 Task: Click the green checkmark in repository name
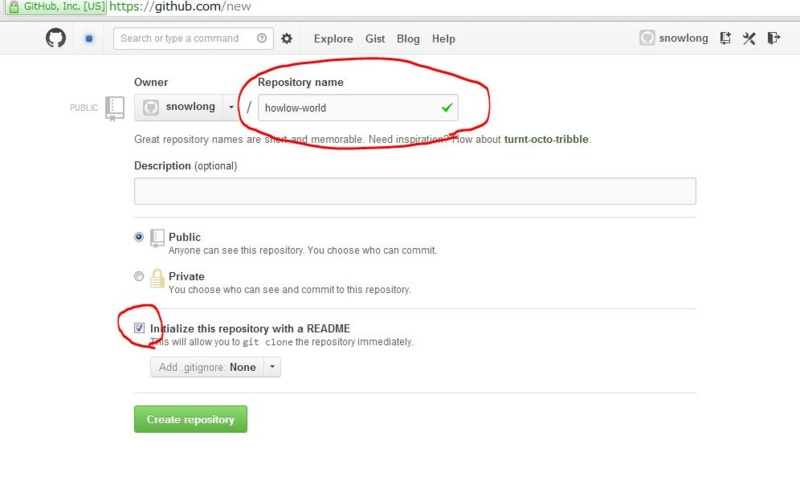(447, 108)
